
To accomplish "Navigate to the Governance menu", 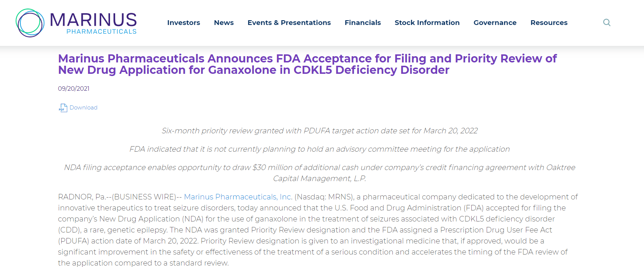I will tap(495, 23).
